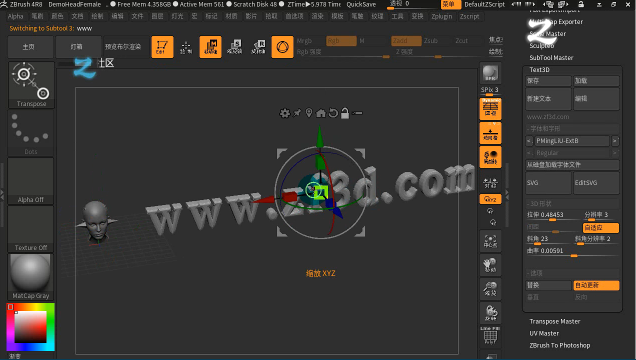Collapse the 字体和字形 section header
Viewport: 636px width, 360px height.
coord(545,129)
